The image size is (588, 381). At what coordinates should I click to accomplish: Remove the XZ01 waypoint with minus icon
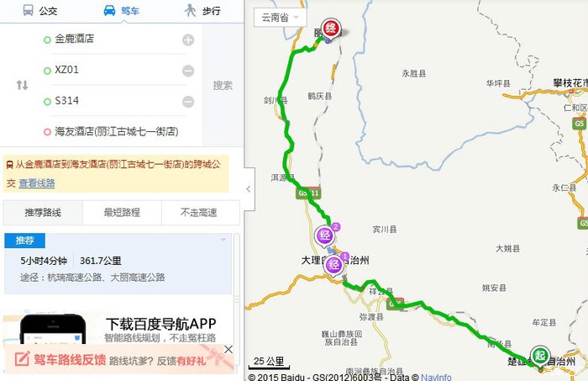click(188, 71)
